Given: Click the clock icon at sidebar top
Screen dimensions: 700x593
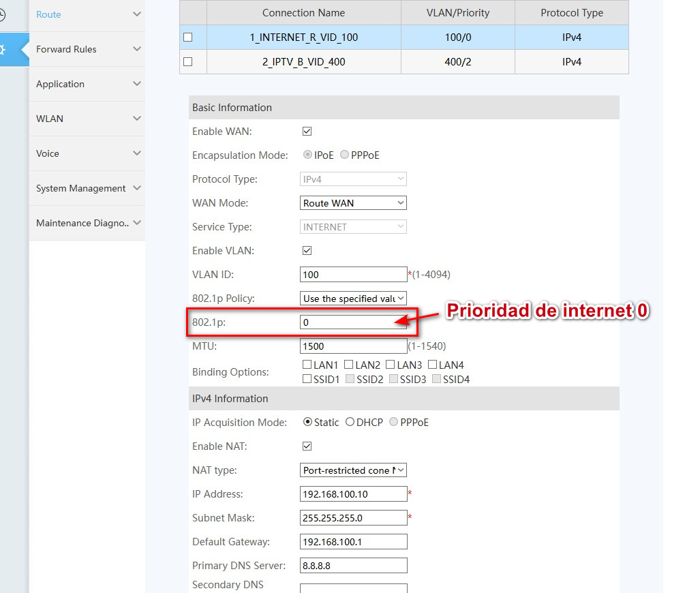Looking at the screenshot, I should click(x=3, y=14).
